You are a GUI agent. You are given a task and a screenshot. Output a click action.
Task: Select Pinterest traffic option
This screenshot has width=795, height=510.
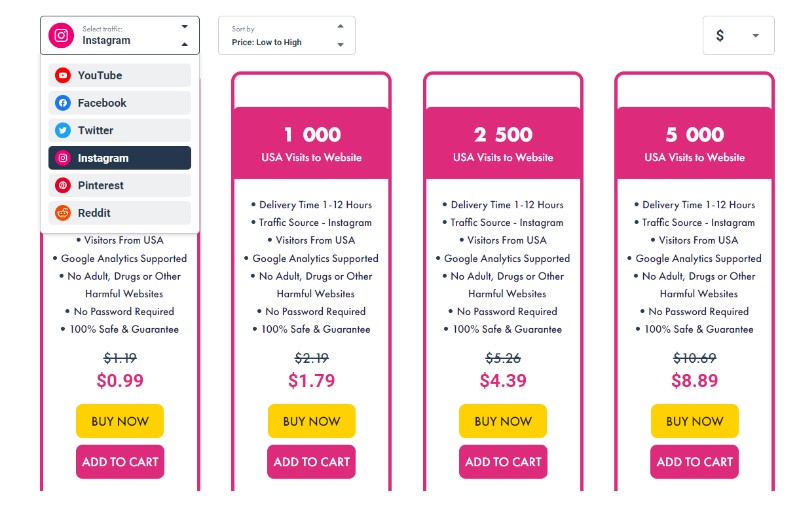tap(120, 186)
